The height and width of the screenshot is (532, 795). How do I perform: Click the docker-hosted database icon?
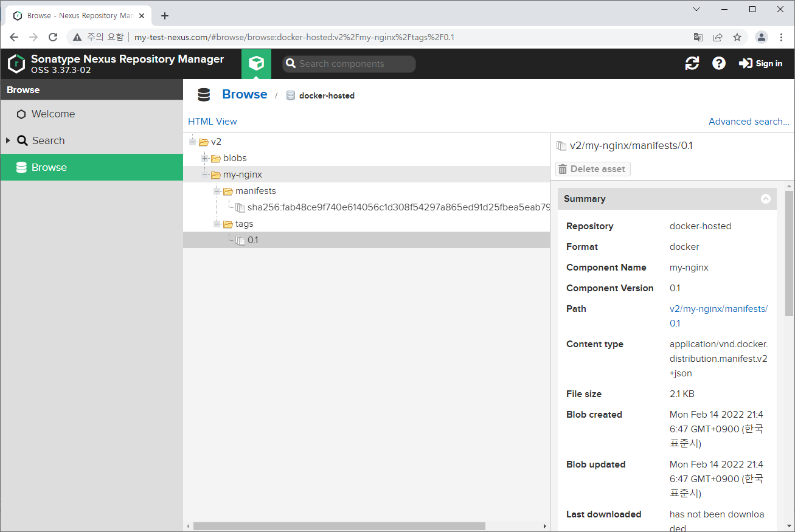point(291,95)
